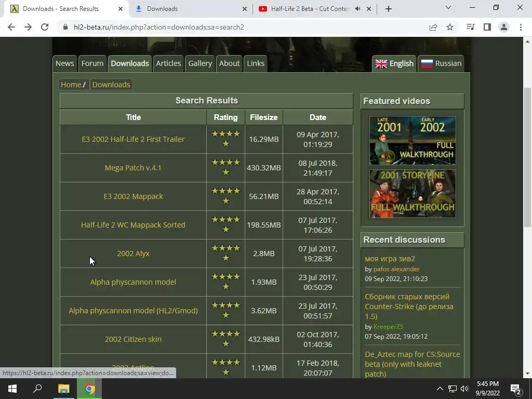Open the tab search dropdown arrow

tap(448, 7)
